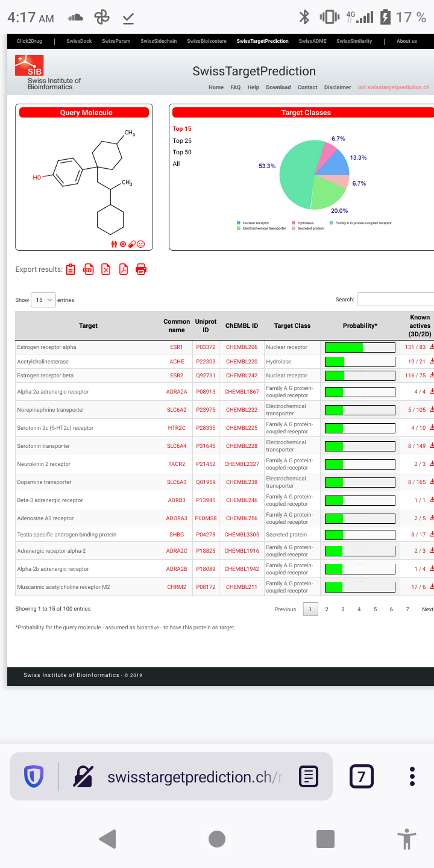434x868 pixels.
Task: Tap the browser tracking protection shield icon
Action: [34, 776]
